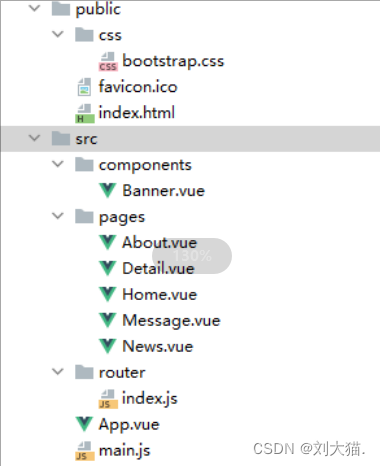The height and width of the screenshot is (466, 380).
Task: Open About.vue page file
Action: [159, 242]
